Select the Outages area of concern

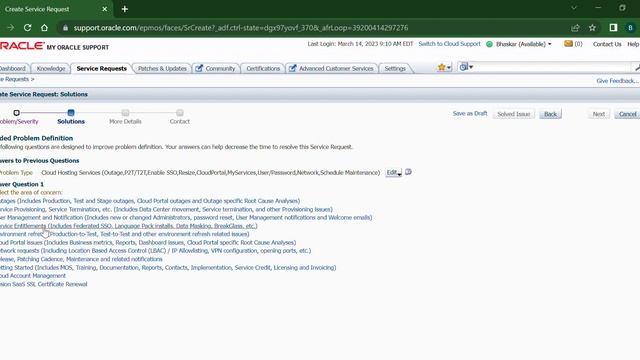[x=150, y=201]
